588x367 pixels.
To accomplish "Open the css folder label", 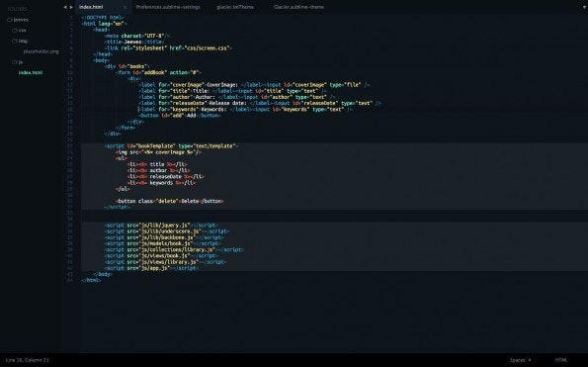I will point(22,30).
